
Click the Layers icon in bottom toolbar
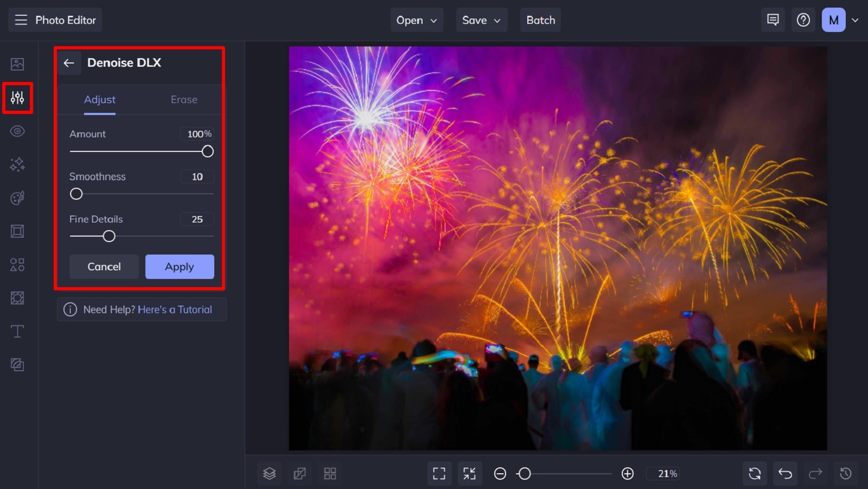tap(270, 473)
